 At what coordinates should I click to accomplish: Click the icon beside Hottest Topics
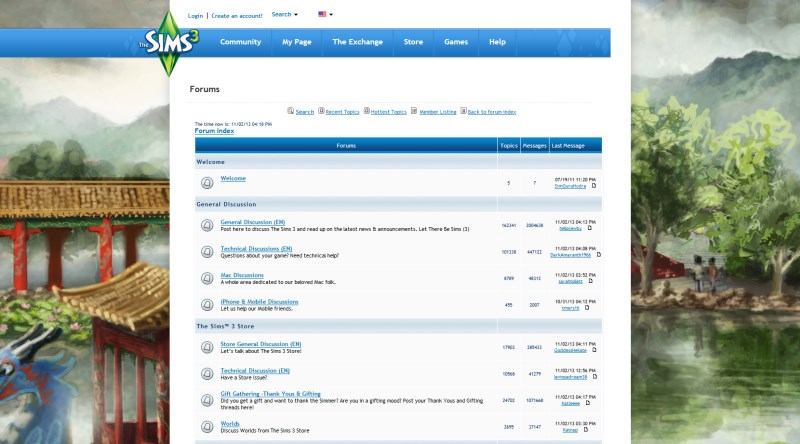tap(366, 111)
